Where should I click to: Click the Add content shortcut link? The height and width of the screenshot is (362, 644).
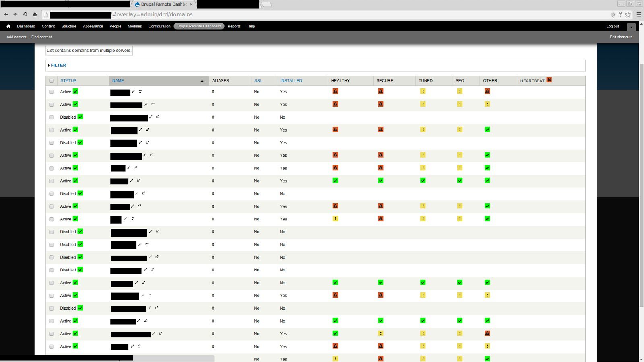tap(16, 37)
